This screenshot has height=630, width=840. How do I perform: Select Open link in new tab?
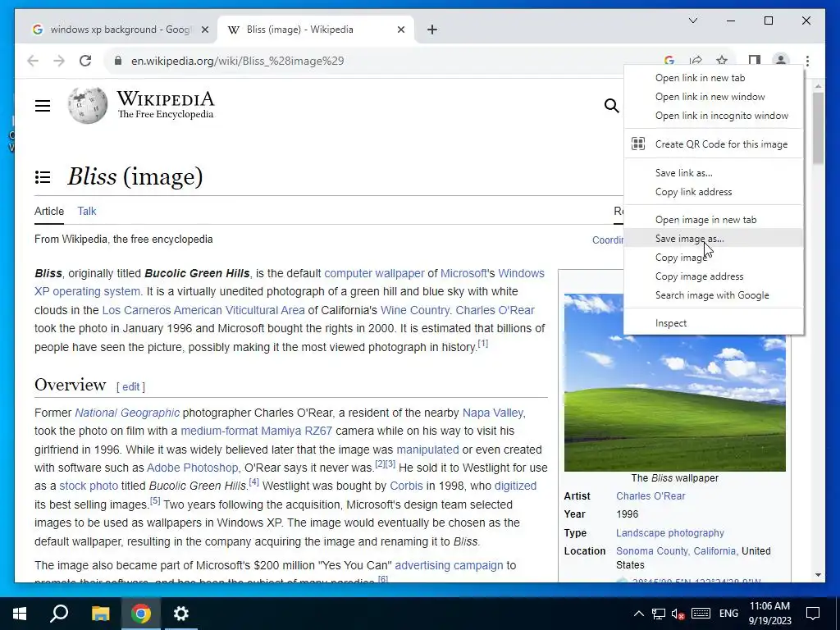tap(714, 78)
